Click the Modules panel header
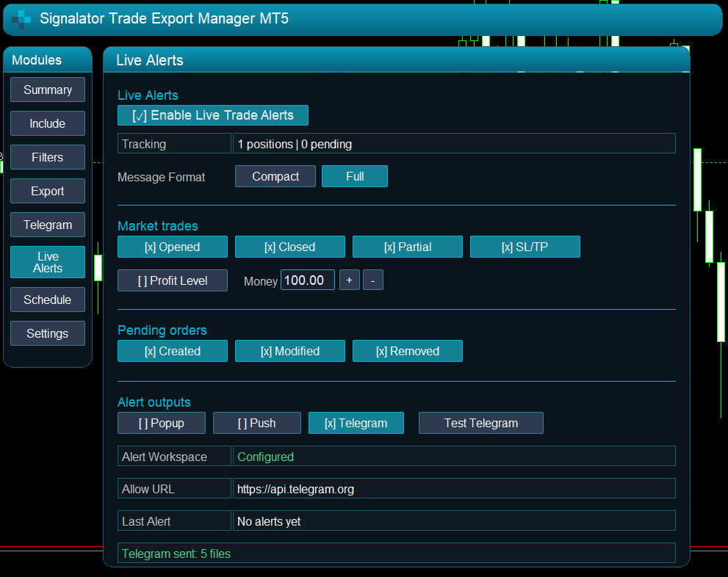The height and width of the screenshot is (577, 728). click(x=47, y=60)
